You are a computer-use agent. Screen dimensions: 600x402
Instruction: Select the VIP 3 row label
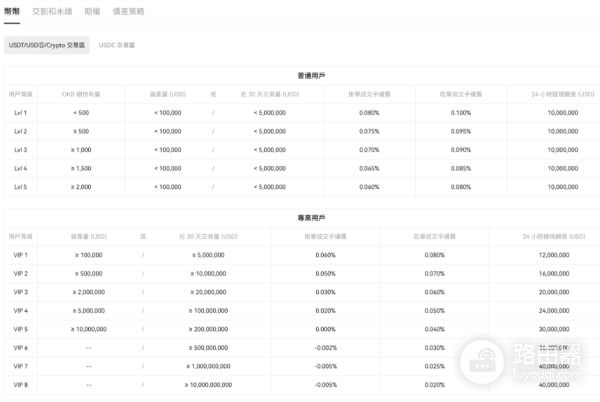21,292
